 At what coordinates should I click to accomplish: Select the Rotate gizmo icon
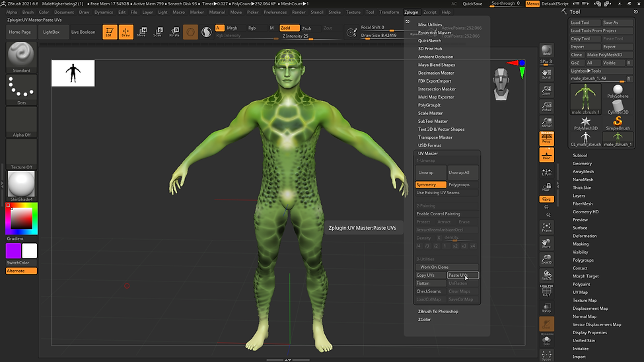174,32
